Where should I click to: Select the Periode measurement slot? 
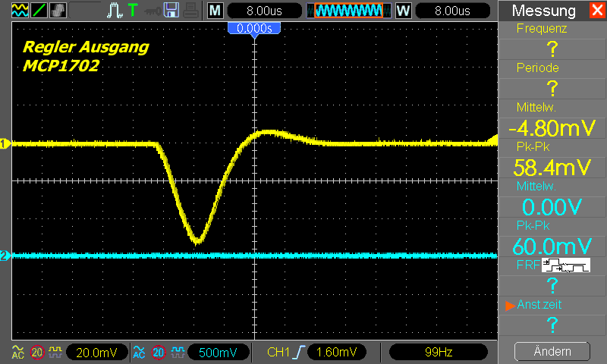[x=552, y=80]
